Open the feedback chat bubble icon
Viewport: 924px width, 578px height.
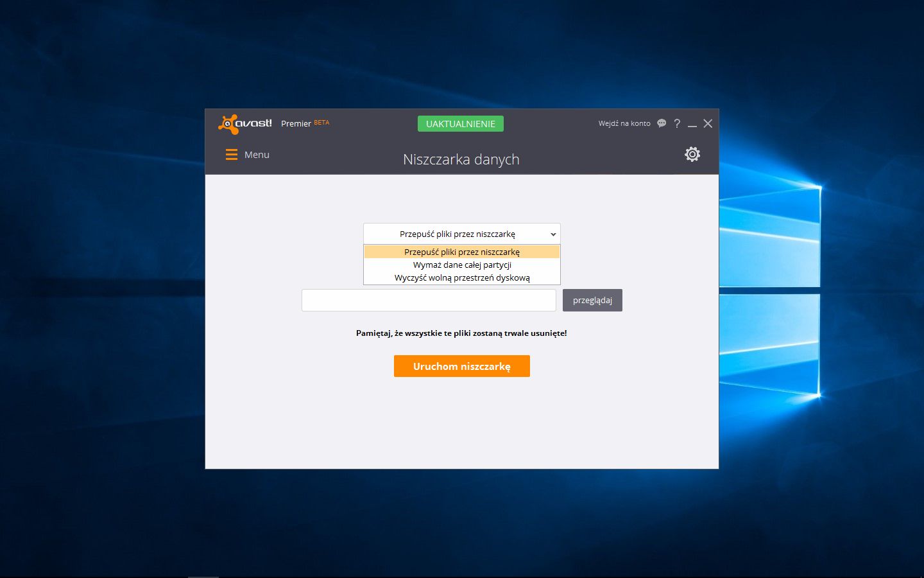pyautogui.click(x=661, y=123)
